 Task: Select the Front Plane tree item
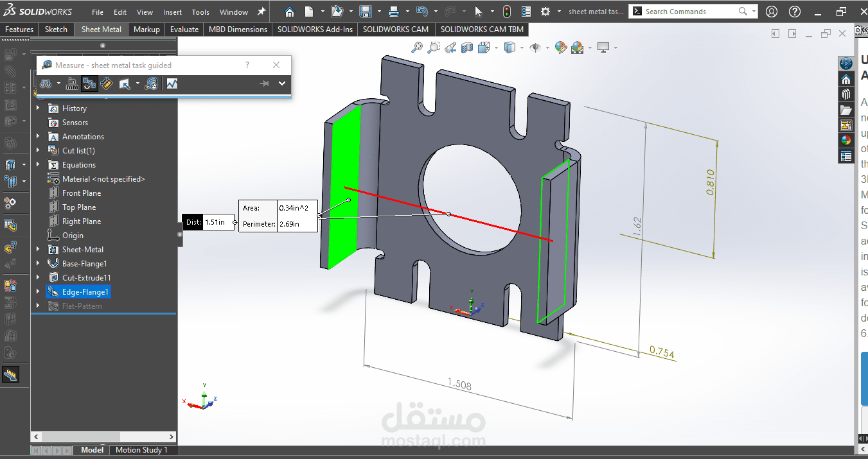[82, 193]
